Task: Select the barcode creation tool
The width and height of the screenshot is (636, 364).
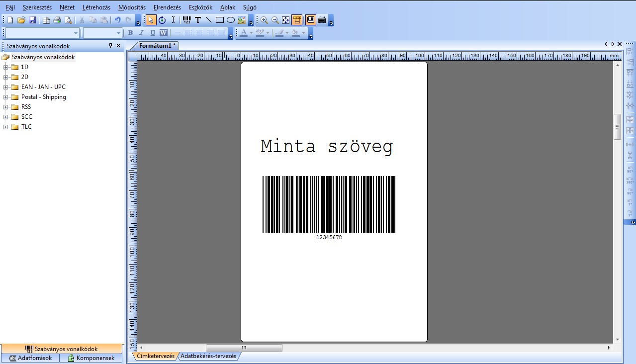Action: tap(187, 20)
